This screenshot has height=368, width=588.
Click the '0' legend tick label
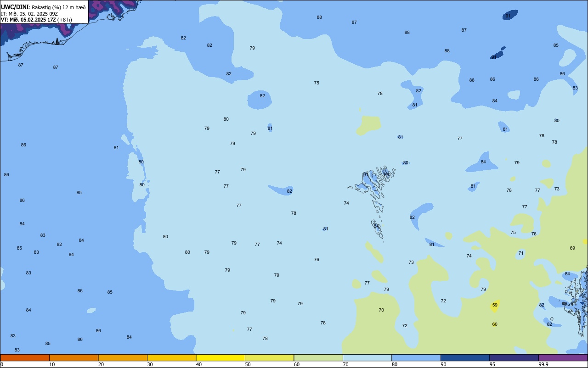(2, 364)
